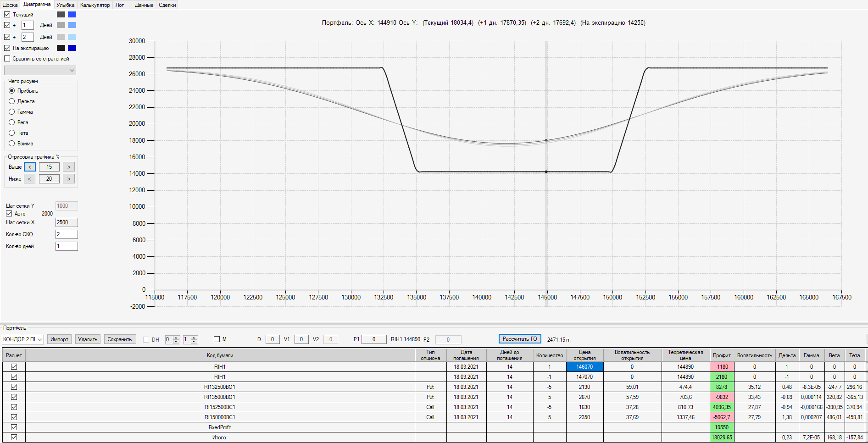The width and height of the screenshot is (868, 443).
Task: Click the dark gray Текущий color swatch
Action: click(x=61, y=15)
